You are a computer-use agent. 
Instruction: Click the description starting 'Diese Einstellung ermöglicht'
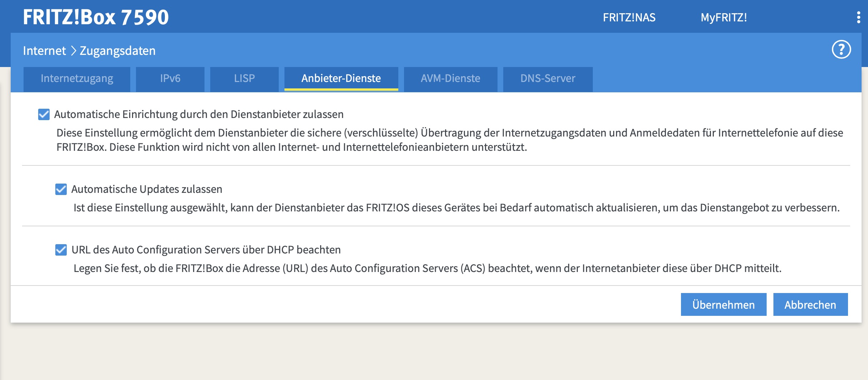(x=450, y=140)
